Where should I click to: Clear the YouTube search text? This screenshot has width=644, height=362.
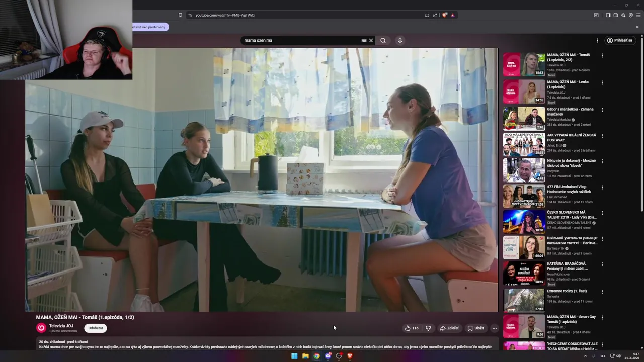(371, 40)
